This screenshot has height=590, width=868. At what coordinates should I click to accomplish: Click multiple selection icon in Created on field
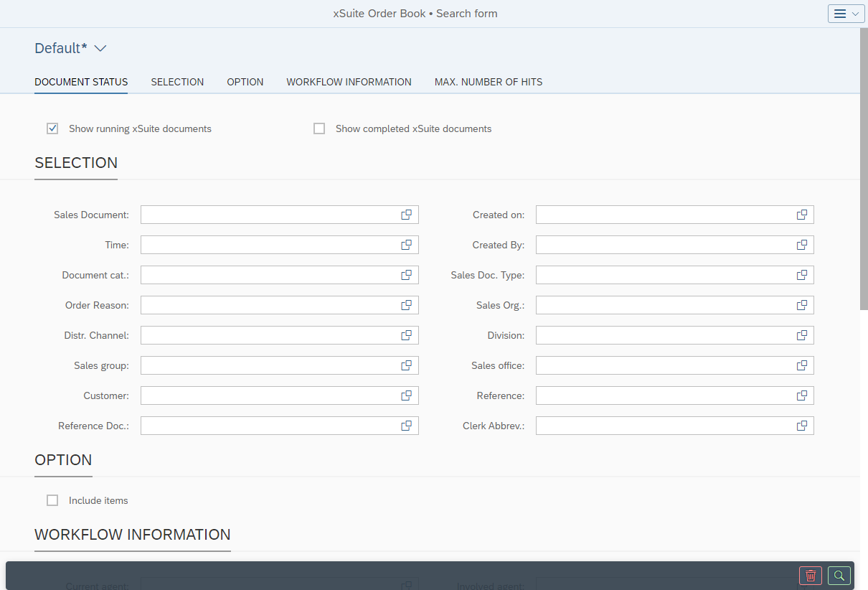(x=801, y=215)
